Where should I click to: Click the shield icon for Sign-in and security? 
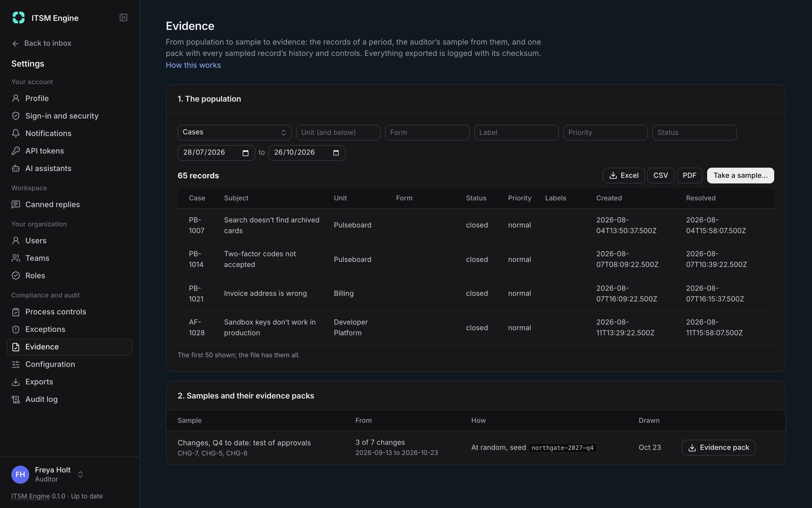(16, 116)
